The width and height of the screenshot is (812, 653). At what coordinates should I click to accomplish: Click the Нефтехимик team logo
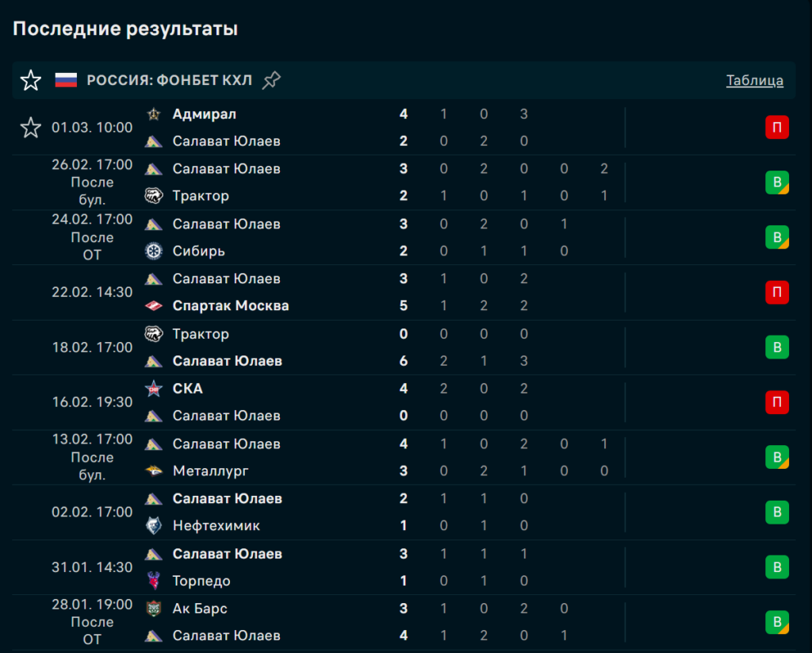coord(154,526)
